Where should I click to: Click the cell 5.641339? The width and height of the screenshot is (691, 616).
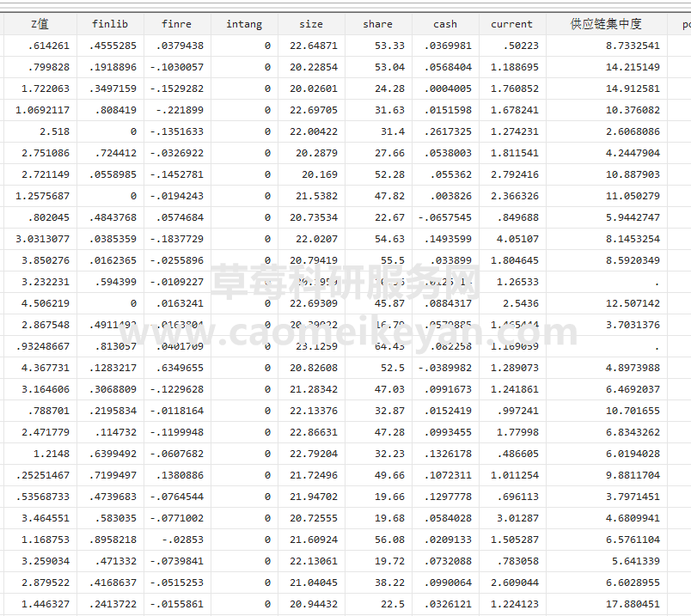607,561
